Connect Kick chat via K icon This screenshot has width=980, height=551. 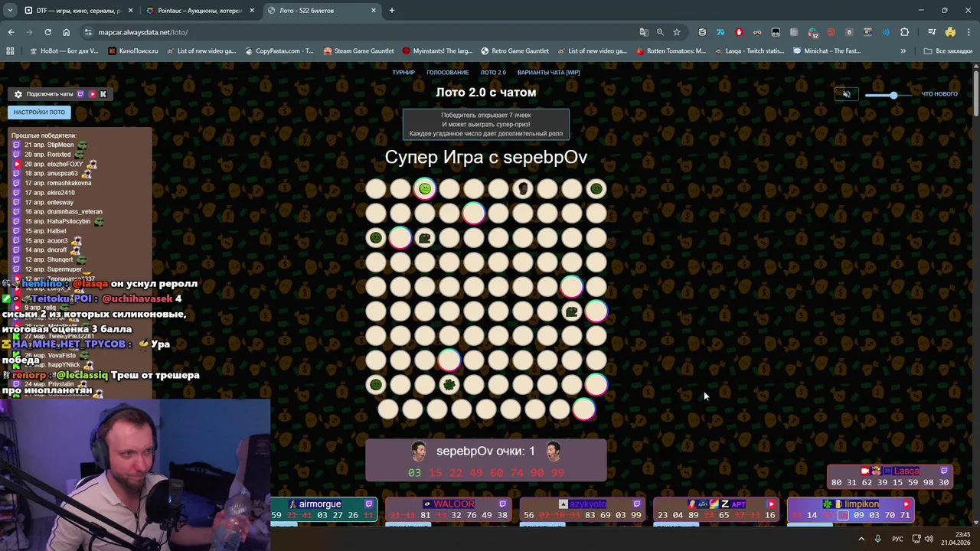(x=103, y=94)
